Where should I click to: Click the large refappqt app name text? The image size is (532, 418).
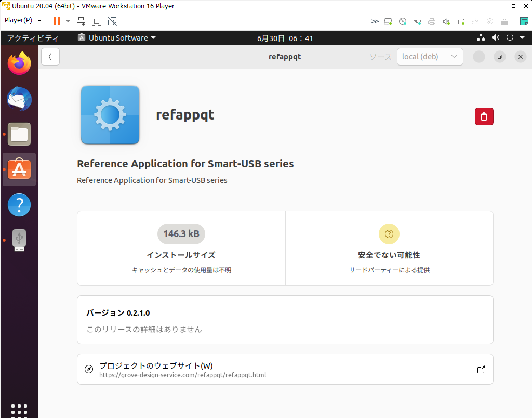pos(185,115)
